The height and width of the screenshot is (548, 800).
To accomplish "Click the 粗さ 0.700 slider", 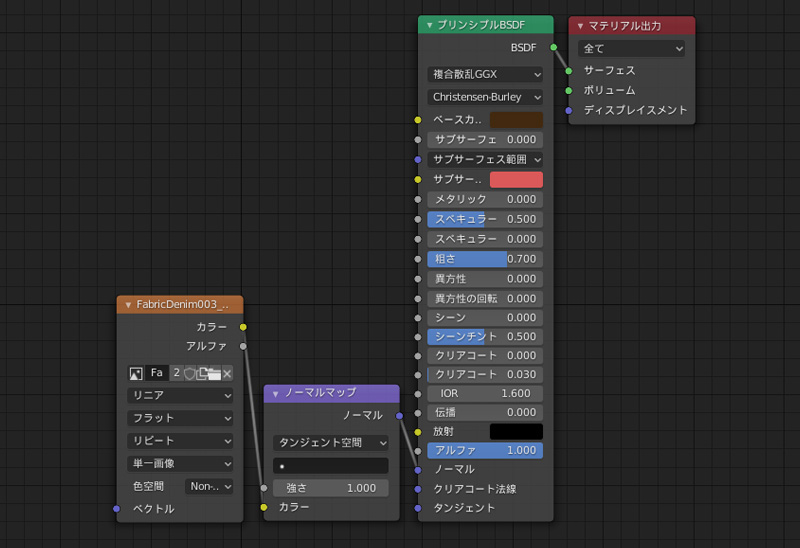I will (485, 259).
